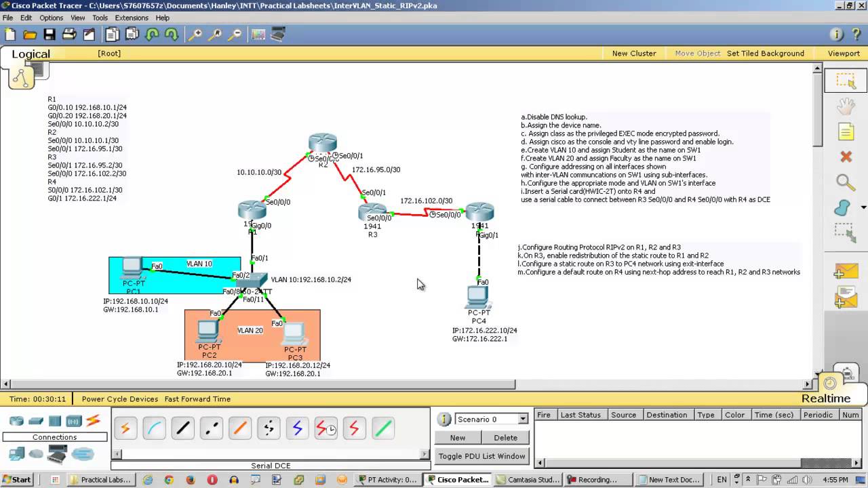Choose the Move Layout hand tool
The height and width of the screenshot is (488, 868).
point(846,106)
